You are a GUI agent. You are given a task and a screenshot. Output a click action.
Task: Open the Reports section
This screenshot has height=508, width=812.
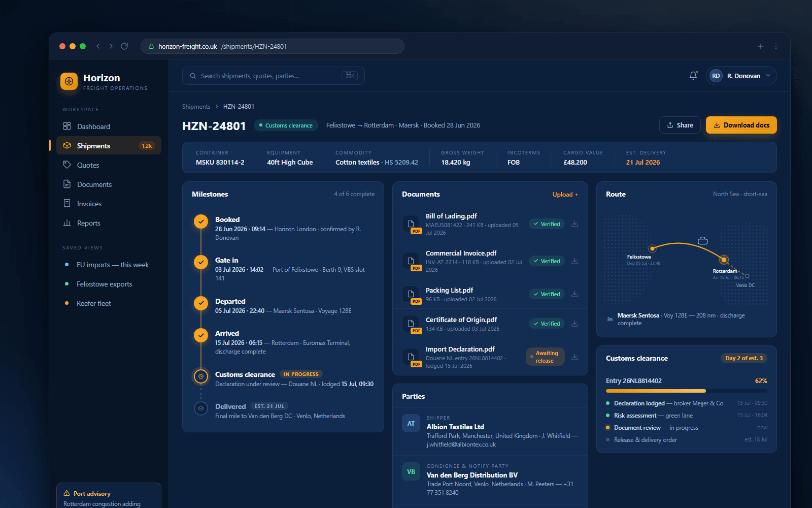(x=109, y=223)
